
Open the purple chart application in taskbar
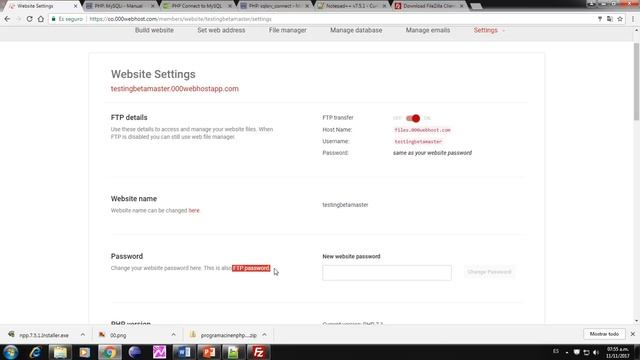(159, 352)
